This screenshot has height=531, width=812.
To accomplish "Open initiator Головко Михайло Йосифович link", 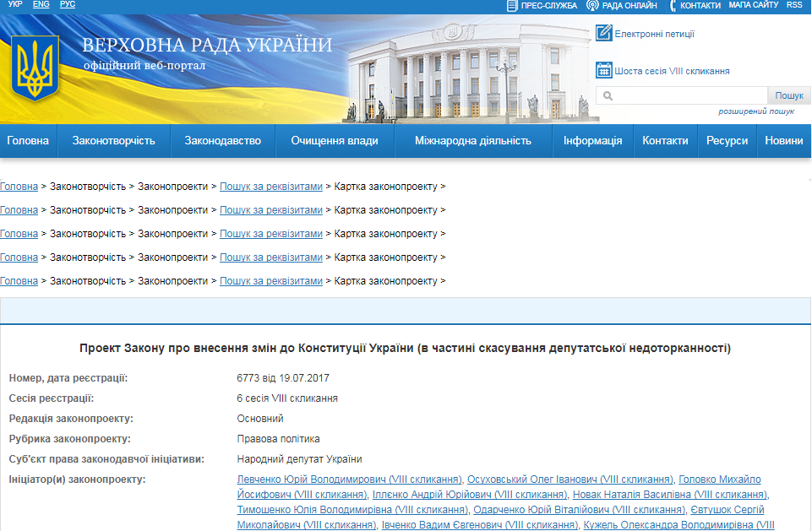I will pyautogui.click(x=720, y=480).
